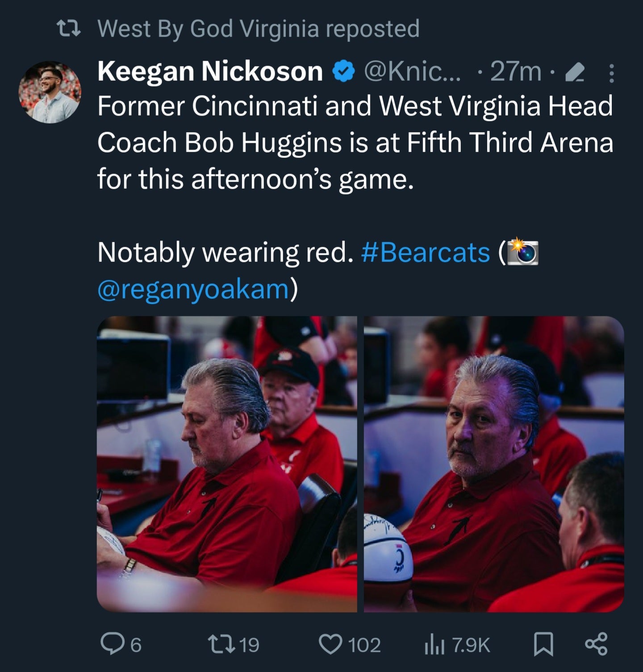Click West By God Virginia reposted label

tap(259, 29)
